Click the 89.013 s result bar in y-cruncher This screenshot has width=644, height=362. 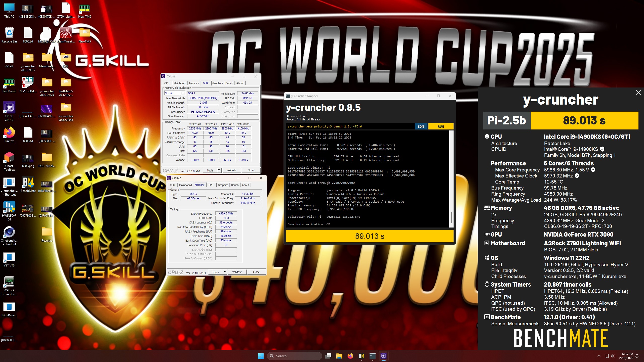370,236
